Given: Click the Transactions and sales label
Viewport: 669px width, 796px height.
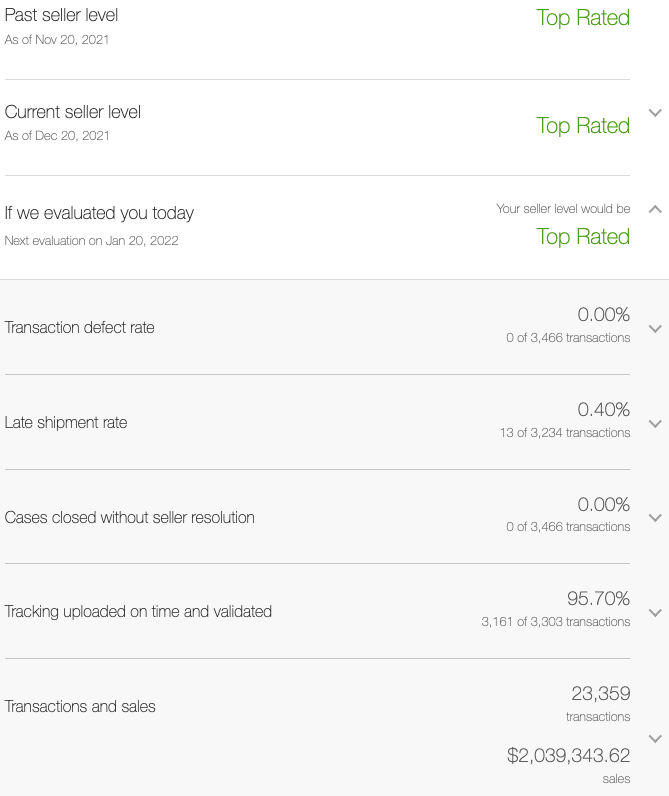Looking at the screenshot, I should pos(80,706).
